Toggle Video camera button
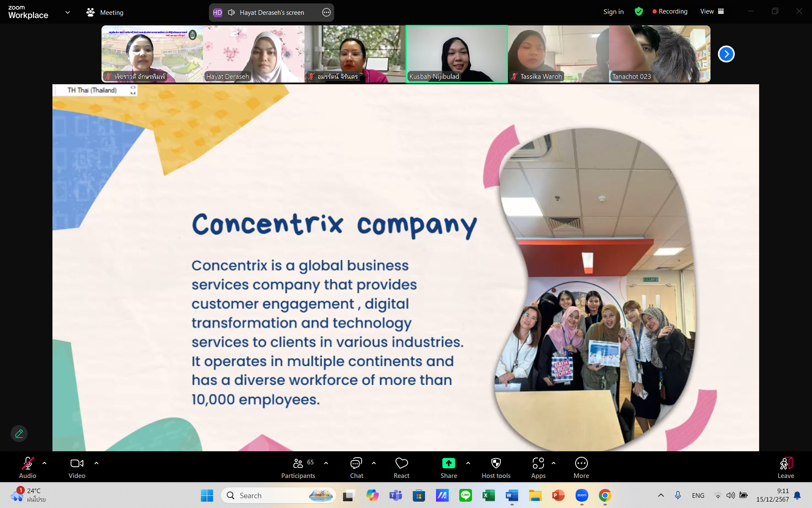This screenshot has width=812, height=508. click(77, 468)
